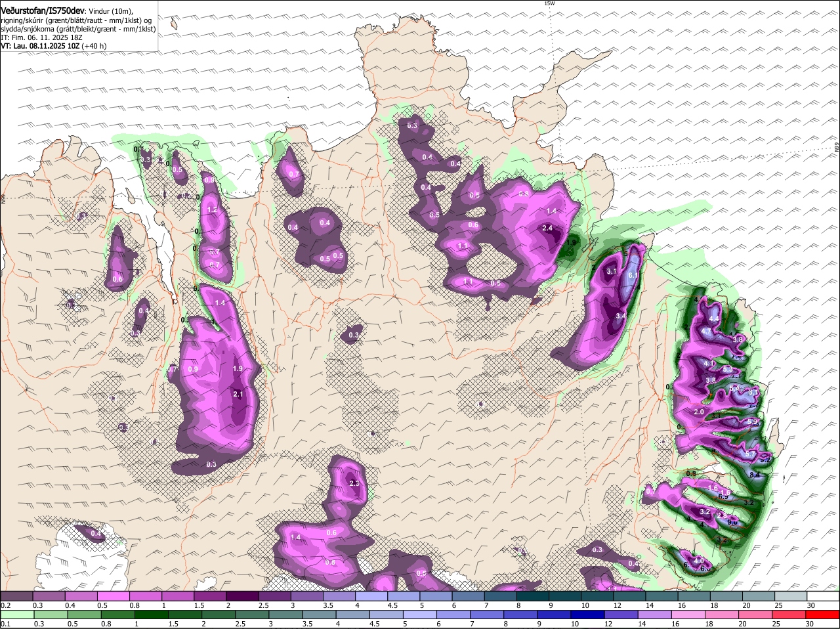Click the 9.2 precipitation value on the map

[x=765, y=459]
